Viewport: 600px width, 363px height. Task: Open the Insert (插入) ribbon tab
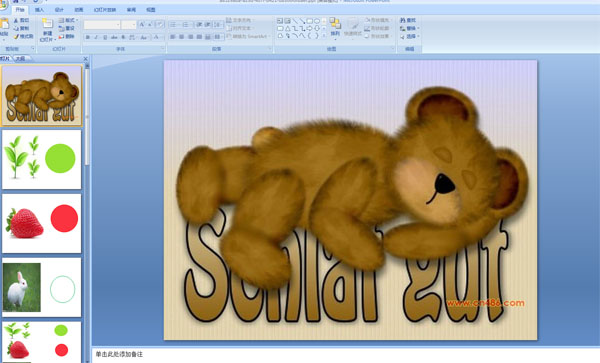click(x=39, y=10)
